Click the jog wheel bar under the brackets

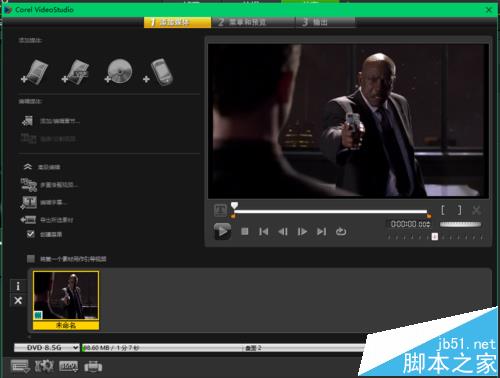click(460, 224)
